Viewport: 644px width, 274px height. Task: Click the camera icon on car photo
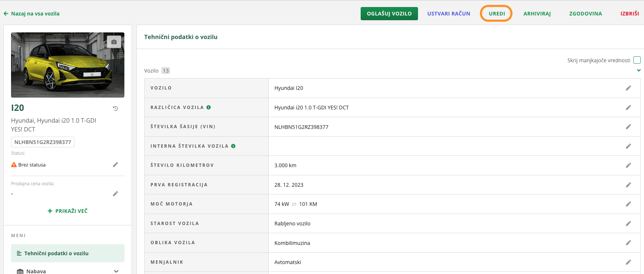click(114, 42)
